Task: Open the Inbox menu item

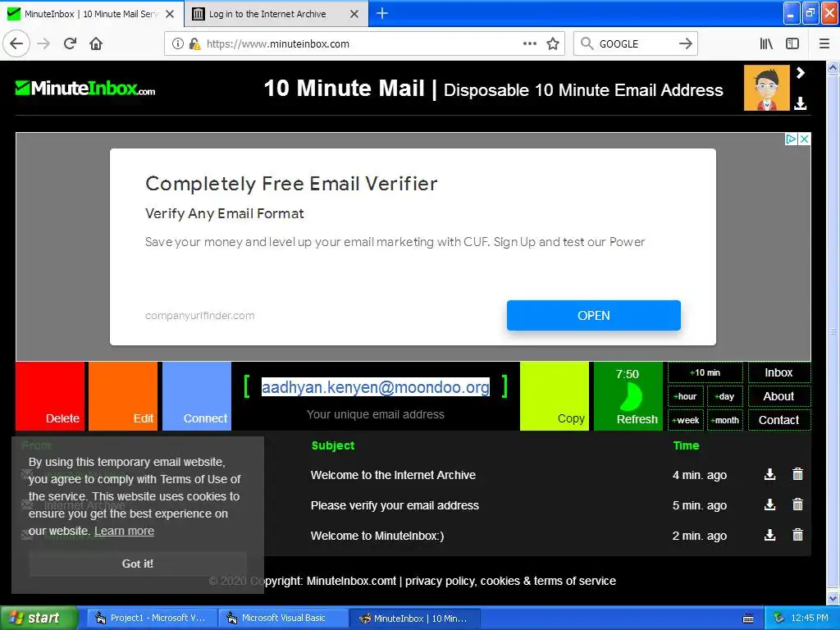Action: point(779,372)
